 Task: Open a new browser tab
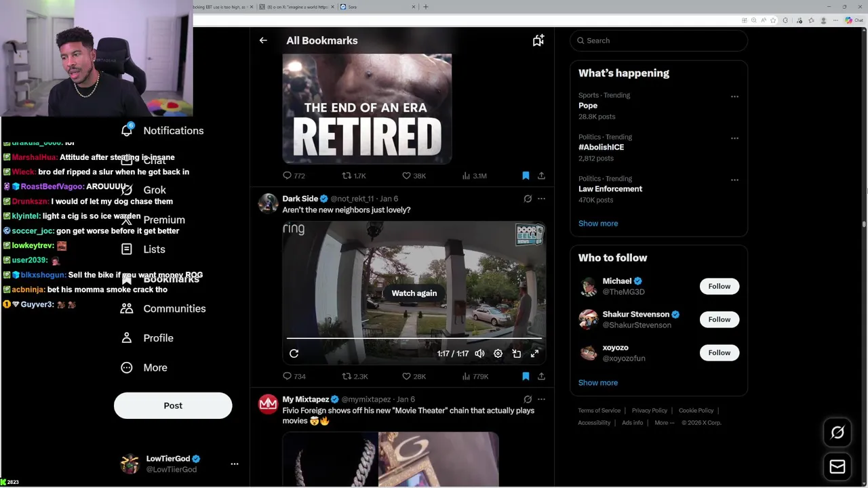pos(426,7)
